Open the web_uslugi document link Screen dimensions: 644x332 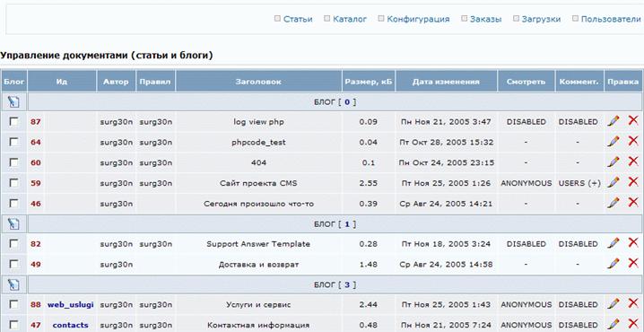[x=71, y=305]
